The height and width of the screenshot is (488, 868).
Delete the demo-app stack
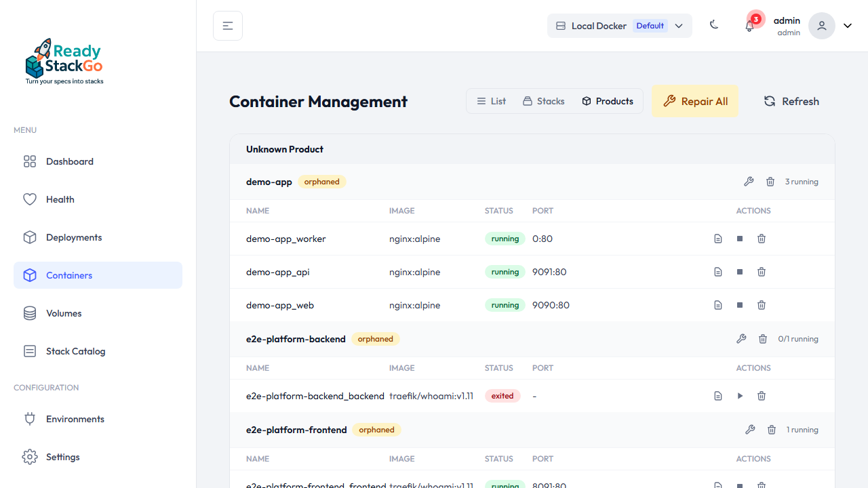(770, 182)
